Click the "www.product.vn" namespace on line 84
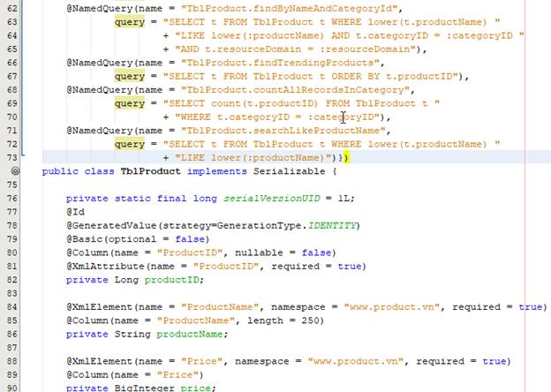This screenshot has height=392, width=551. point(392,306)
